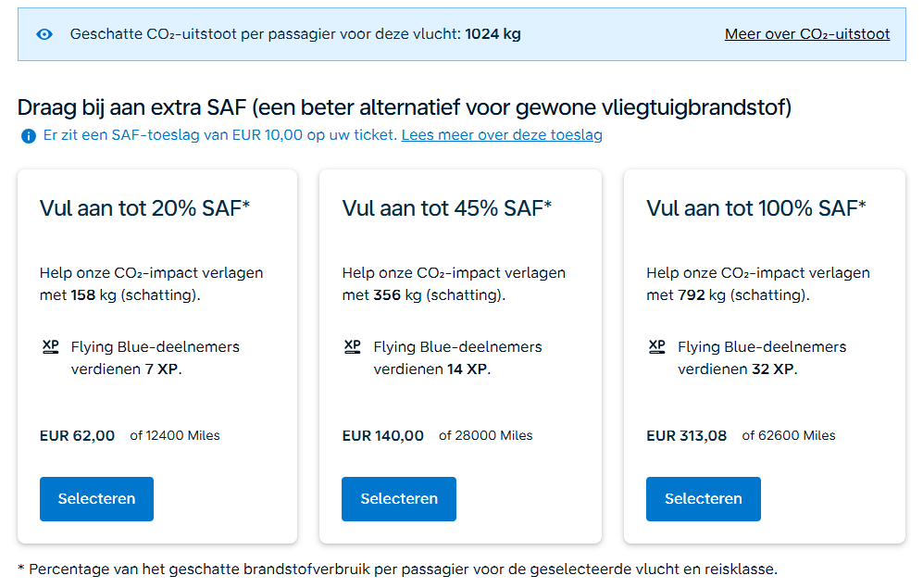Click the '62600 Miles' price text
Viewport: 923px width, 588px height.
tap(787, 435)
